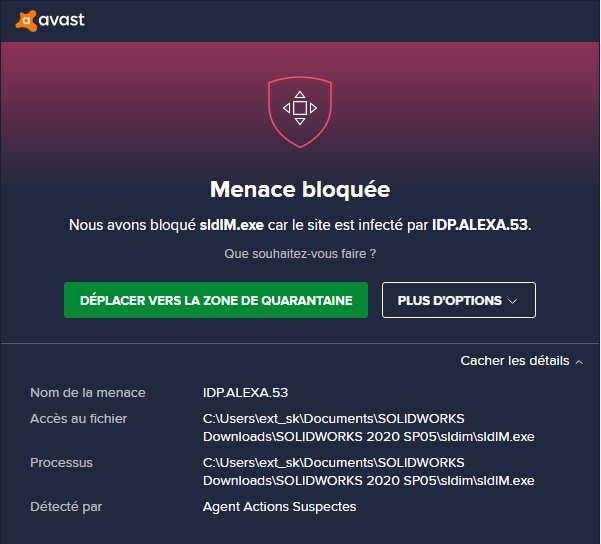Click bold IDP.ALEXA.53 in the blocked message
Image resolution: width=601 pixels, height=544 pixels.
tap(479, 225)
